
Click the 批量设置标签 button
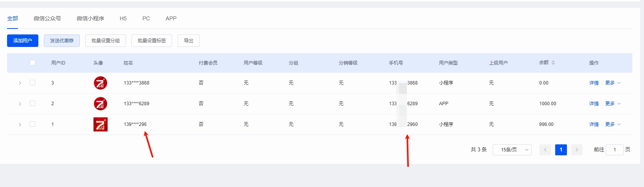pos(152,41)
